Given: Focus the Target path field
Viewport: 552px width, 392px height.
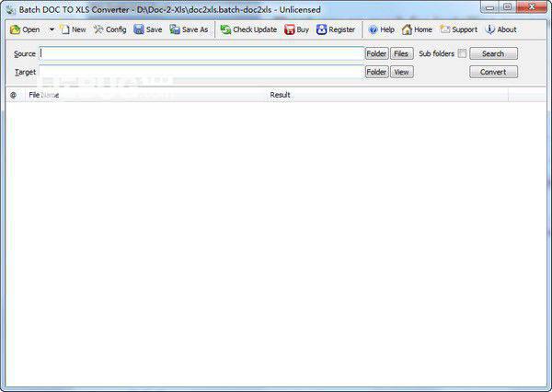Looking at the screenshot, I should [x=201, y=72].
